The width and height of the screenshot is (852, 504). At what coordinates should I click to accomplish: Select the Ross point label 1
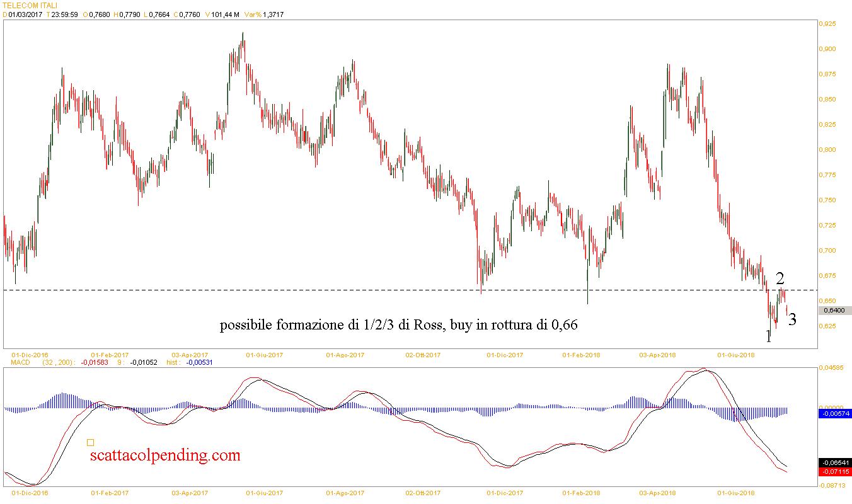pos(768,336)
